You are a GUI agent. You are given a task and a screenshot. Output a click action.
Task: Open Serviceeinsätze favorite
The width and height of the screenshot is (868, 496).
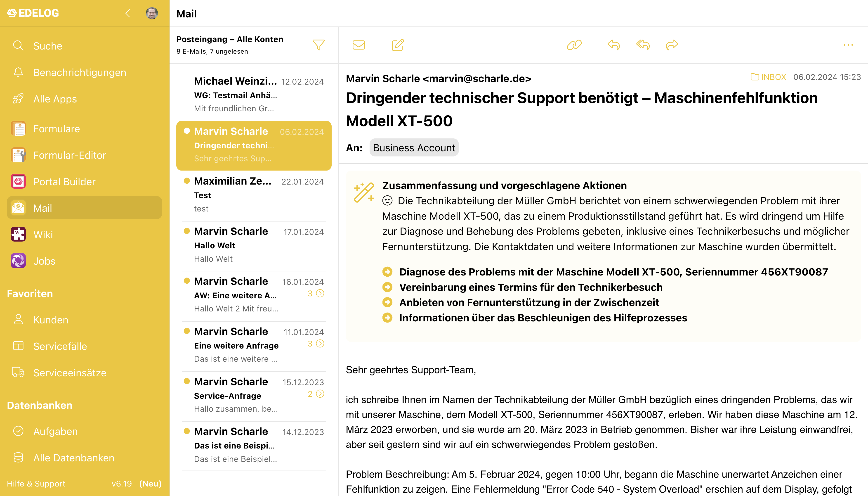[84, 372]
